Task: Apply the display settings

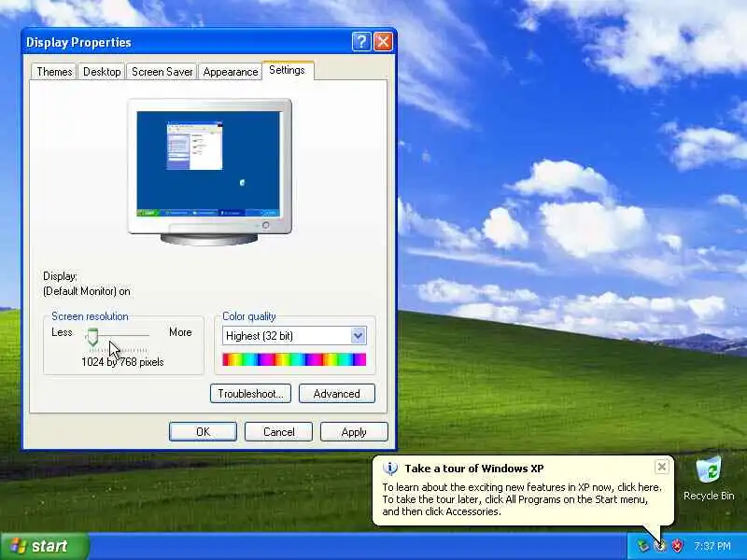Action: pos(354,432)
